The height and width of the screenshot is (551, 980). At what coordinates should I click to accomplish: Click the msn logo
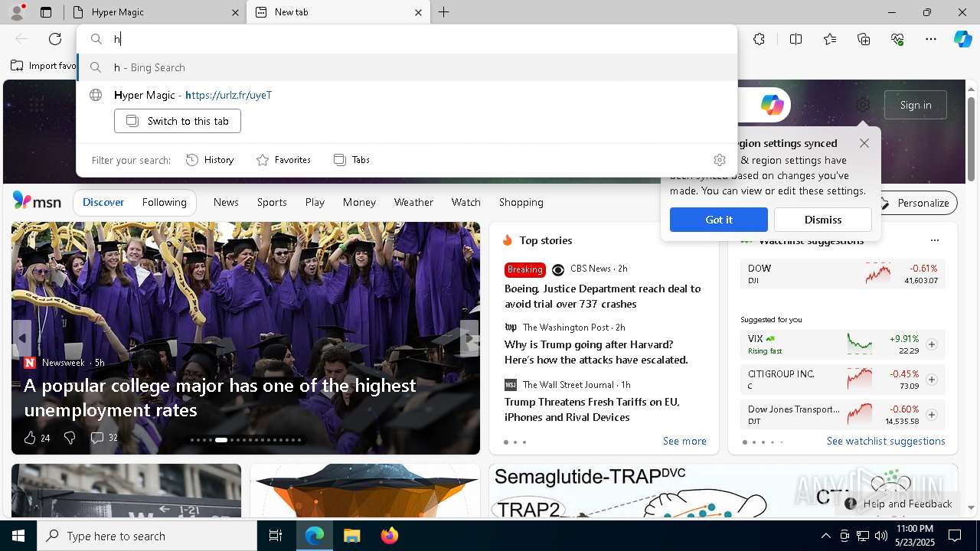tap(37, 201)
